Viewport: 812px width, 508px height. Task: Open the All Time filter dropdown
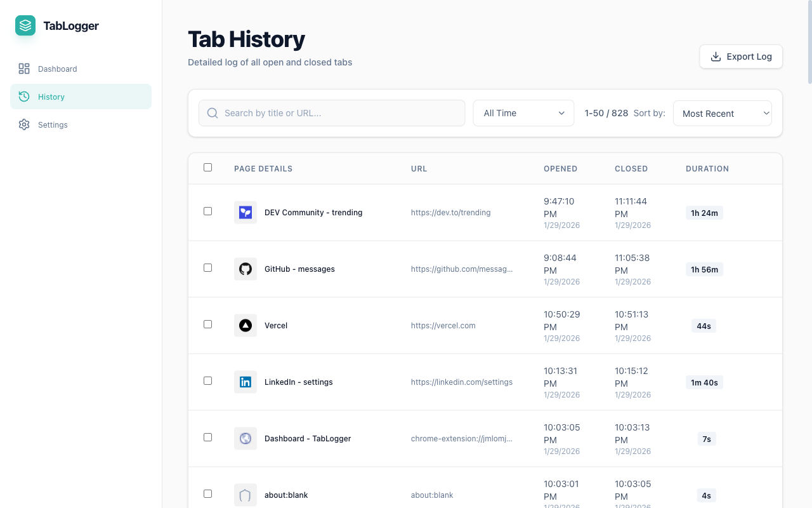(523, 112)
